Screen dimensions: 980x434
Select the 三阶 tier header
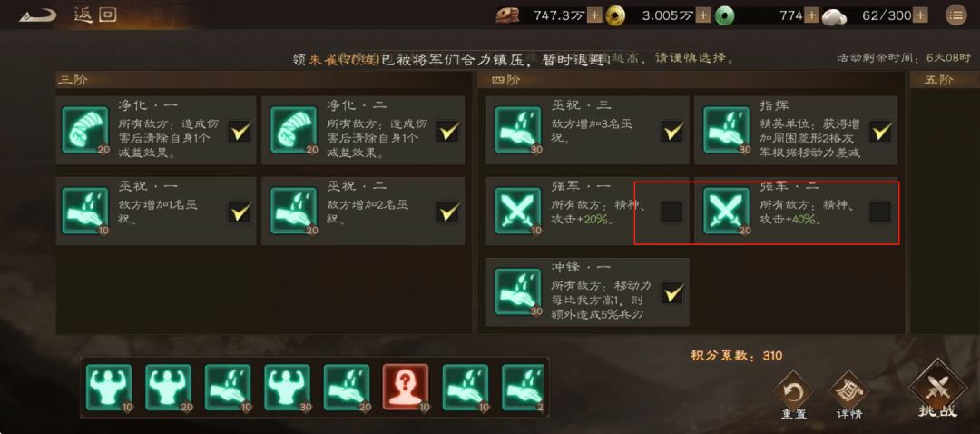(x=73, y=80)
